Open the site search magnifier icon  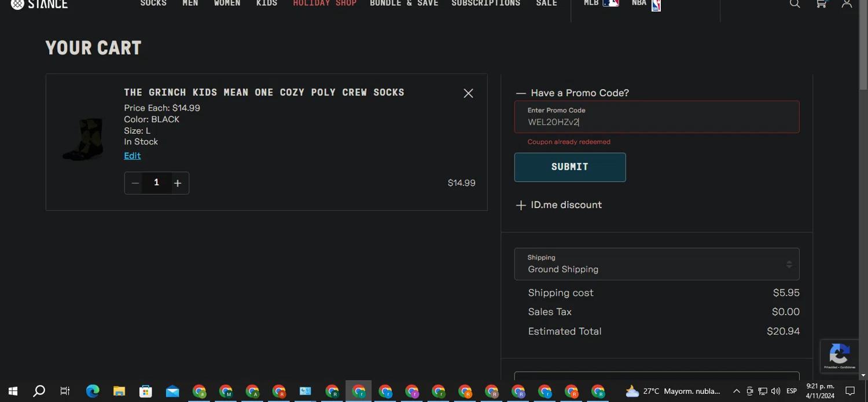click(x=795, y=3)
